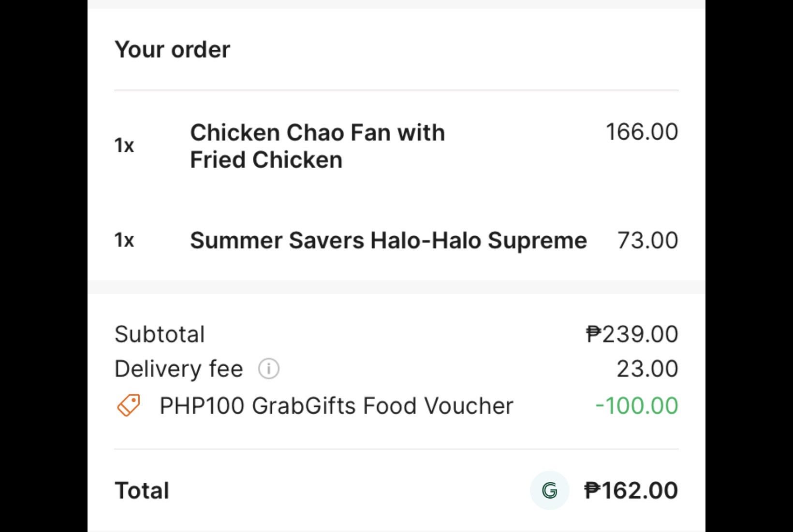Click the 1x quantity for Chicken Chao Fan
This screenshot has height=532, width=793.
click(124, 145)
